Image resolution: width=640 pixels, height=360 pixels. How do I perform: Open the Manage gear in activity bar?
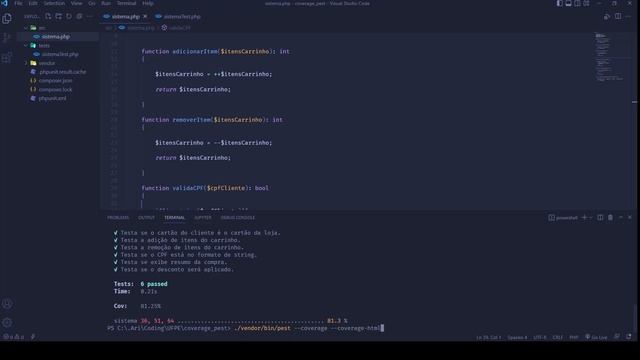click(7, 322)
